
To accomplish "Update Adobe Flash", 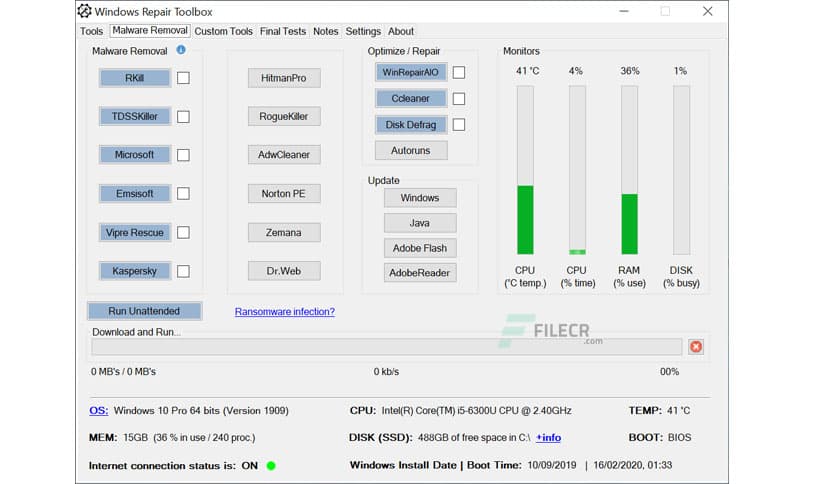I will coord(420,248).
